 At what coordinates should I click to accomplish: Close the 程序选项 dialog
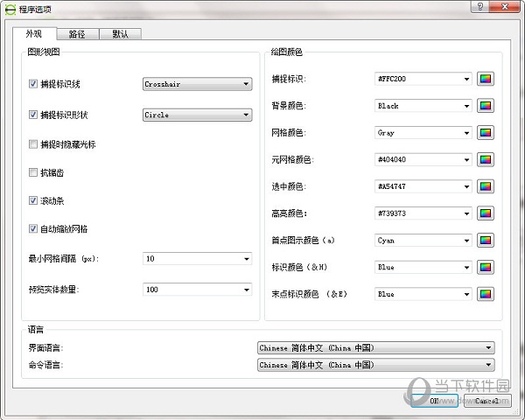click(x=506, y=7)
